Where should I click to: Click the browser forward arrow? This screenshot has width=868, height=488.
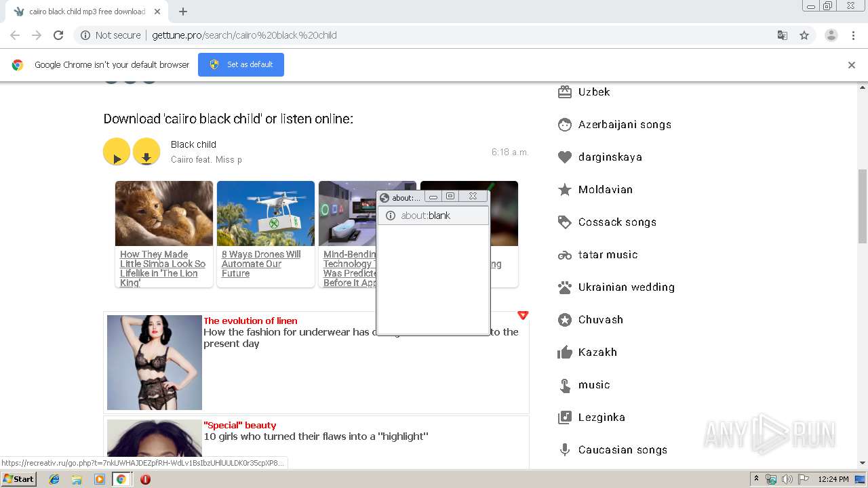(x=37, y=35)
